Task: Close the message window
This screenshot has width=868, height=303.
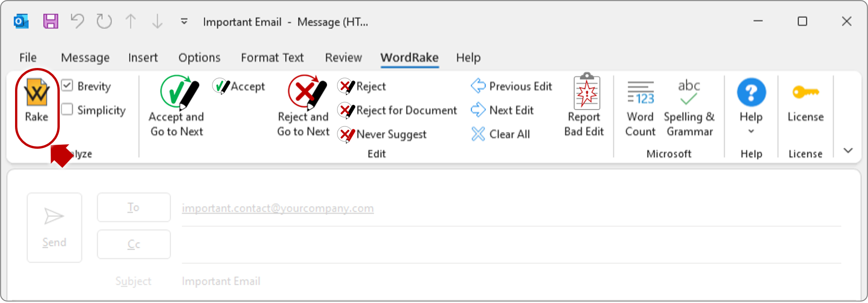Action: click(847, 21)
